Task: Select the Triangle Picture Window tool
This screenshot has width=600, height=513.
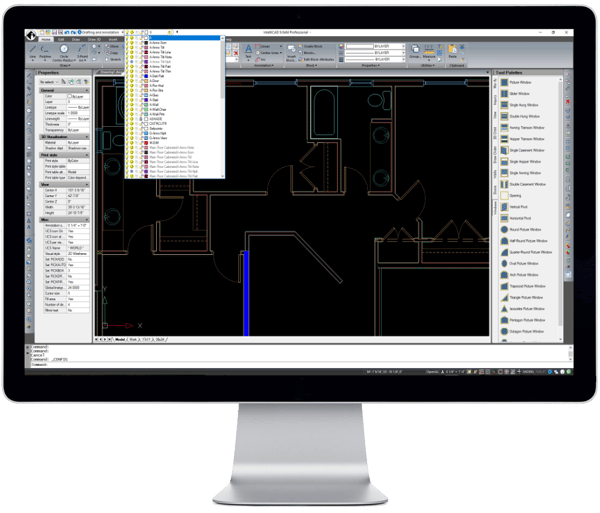Action: pyautogui.click(x=522, y=297)
